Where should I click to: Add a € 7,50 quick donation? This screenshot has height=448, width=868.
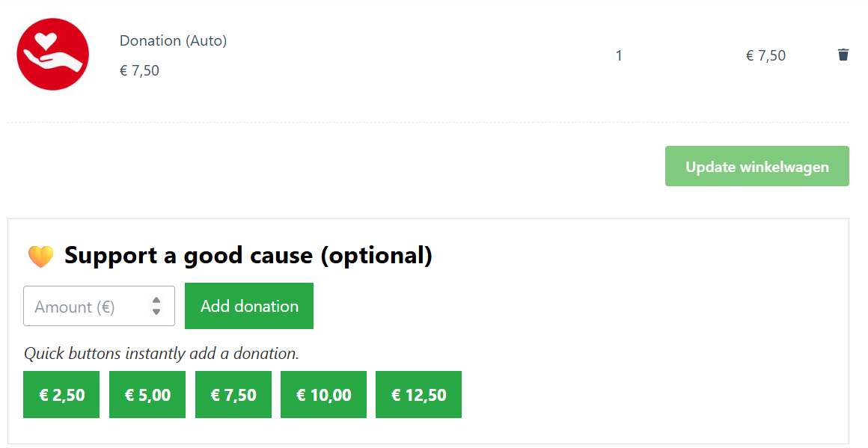233,394
